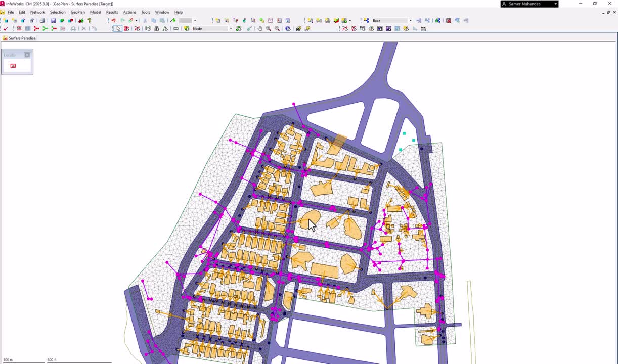Click the globe new-object icon beside Node

coord(187,28)
